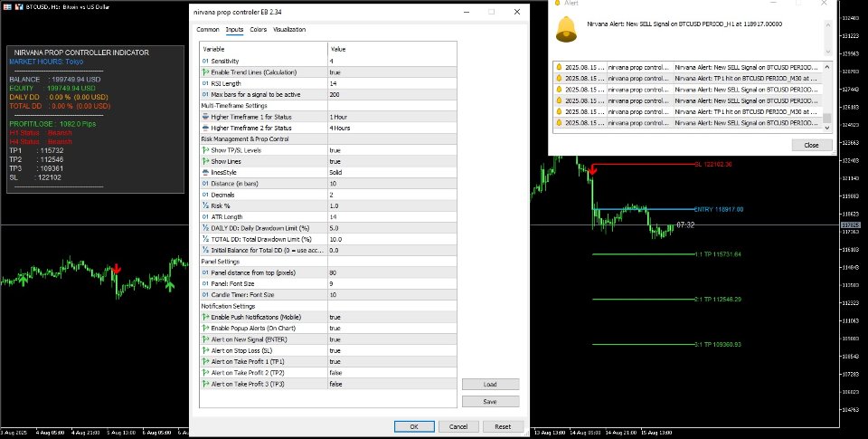Click the integer icon beside Distance (in bars)
Viewport: 868px width, 439px height.
[x=205, y=184]
